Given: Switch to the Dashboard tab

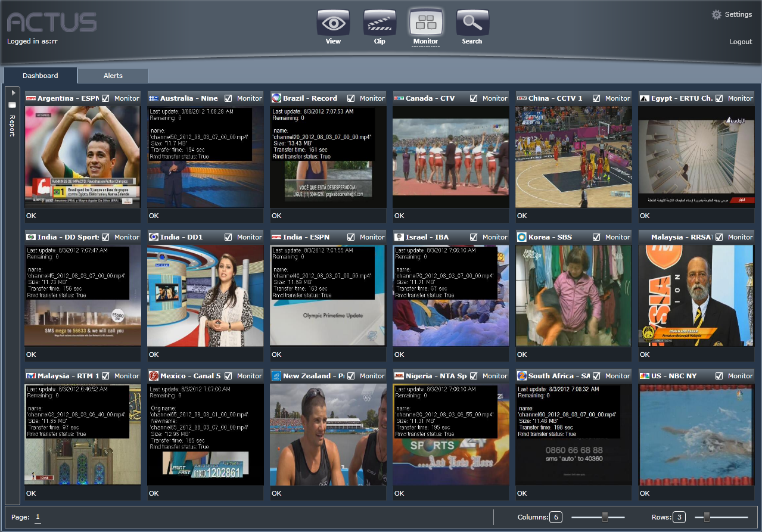Looking at the screenshot, I should tap(41, 76).
